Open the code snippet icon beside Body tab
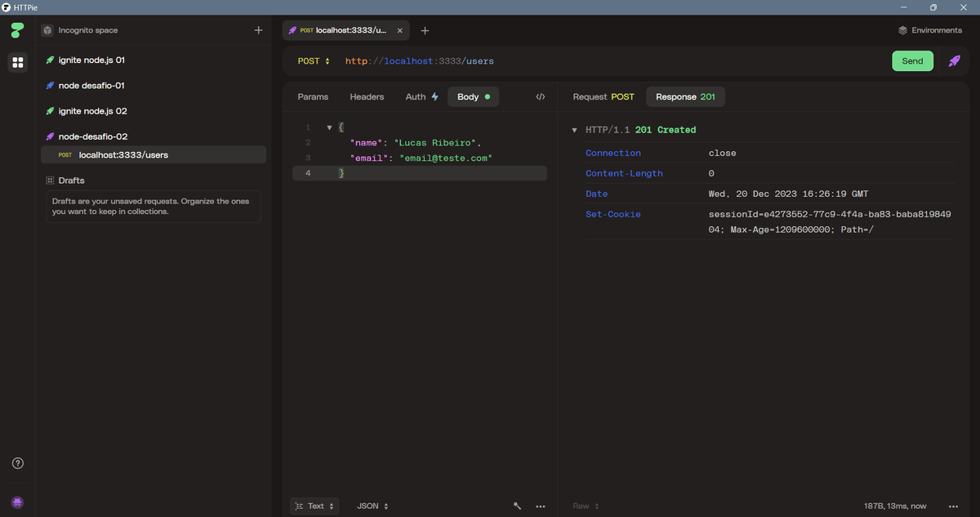 [540, 96]
